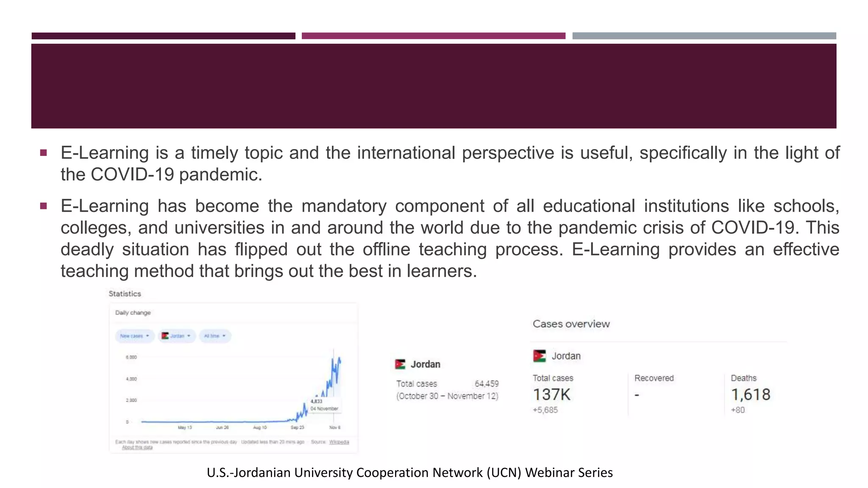Click the Daily change chart heading
Screen dimensions: 868x488
(x=133, y=313)
